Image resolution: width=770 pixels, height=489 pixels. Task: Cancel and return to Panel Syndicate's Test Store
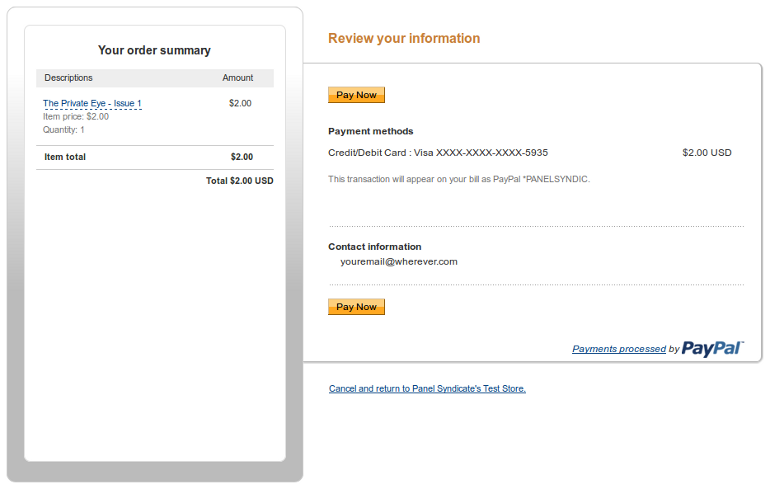click(427, 388)
